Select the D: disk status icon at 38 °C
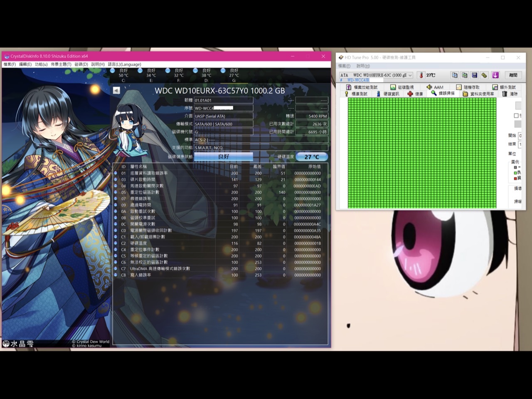 click(x=195, y=71)
